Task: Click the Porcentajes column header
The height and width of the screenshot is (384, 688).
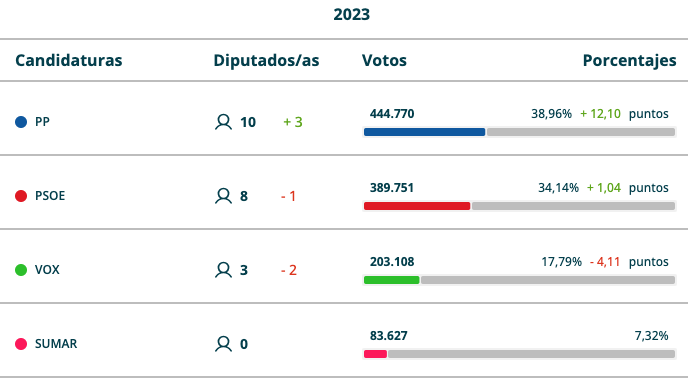Action: 630,61
